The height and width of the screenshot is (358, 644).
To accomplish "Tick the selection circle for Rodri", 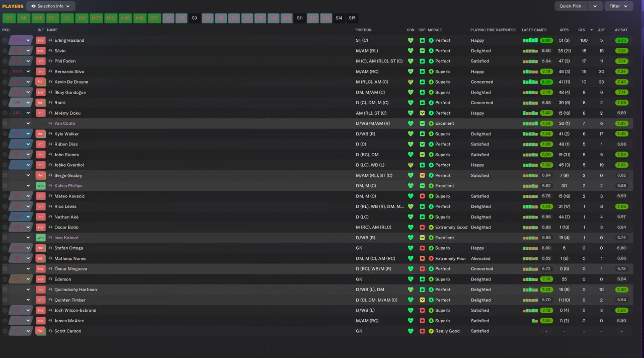I will pyautogui.click(x=5, y=103).
